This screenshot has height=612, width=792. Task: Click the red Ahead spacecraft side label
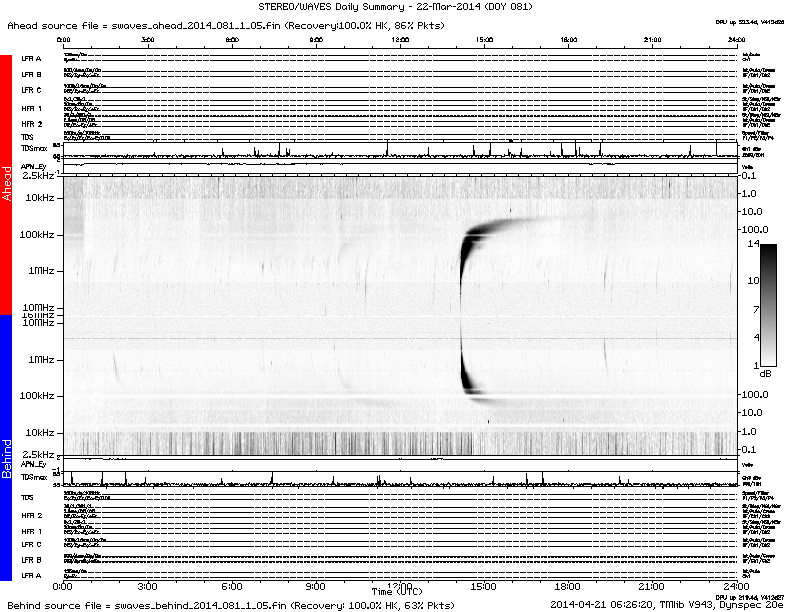6,184
